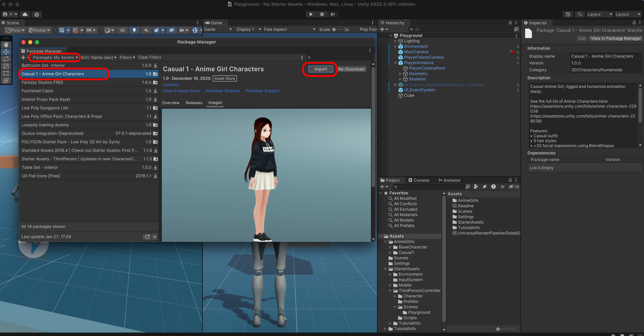644x336 pixels.
Task: Toggle 2D mode in Scene view
Action: coord(122,30)
